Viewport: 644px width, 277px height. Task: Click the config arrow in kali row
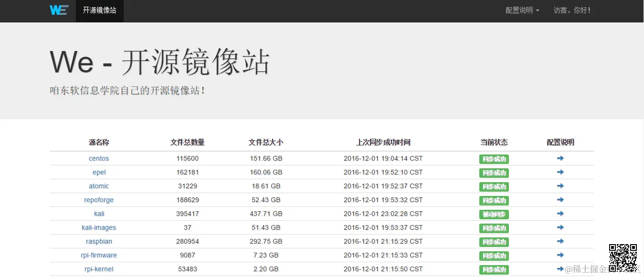(560, 214)
